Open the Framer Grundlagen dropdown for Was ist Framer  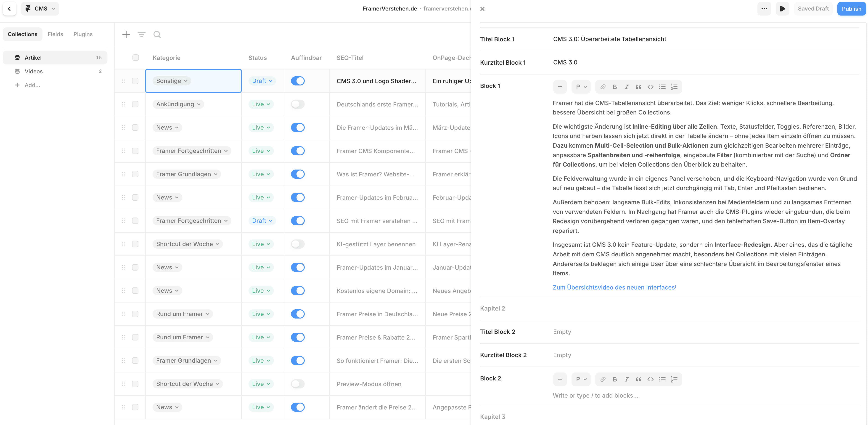(x=187, y=174)
